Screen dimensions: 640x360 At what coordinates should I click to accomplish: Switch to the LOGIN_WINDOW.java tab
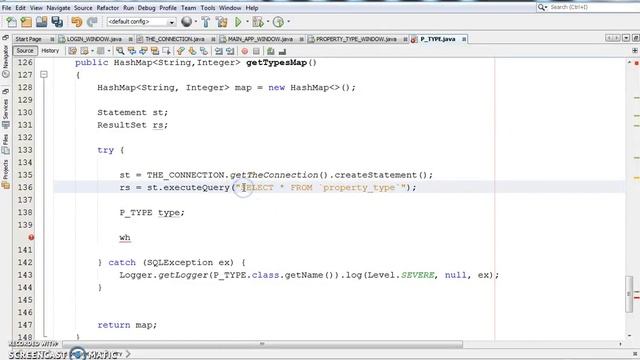click(x=95, y=39)
